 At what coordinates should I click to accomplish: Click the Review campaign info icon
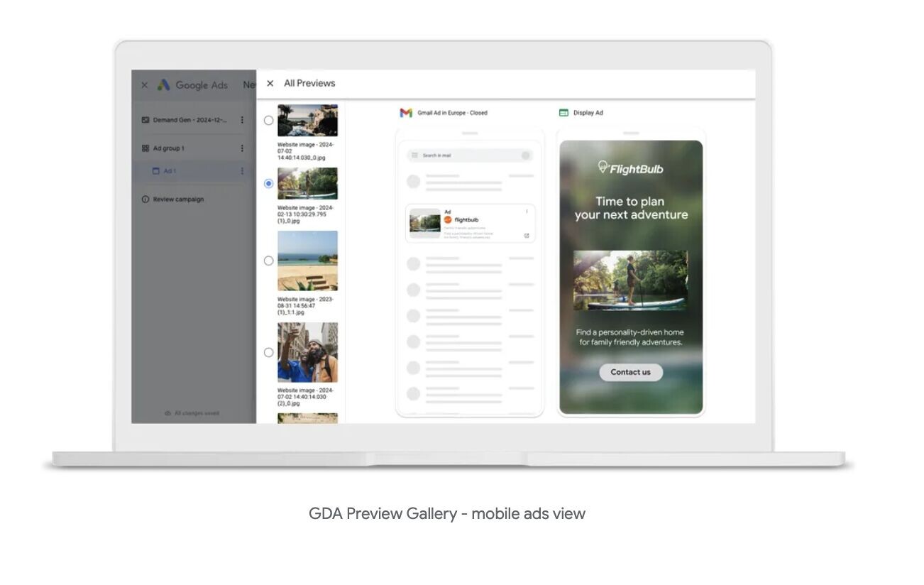145,199
